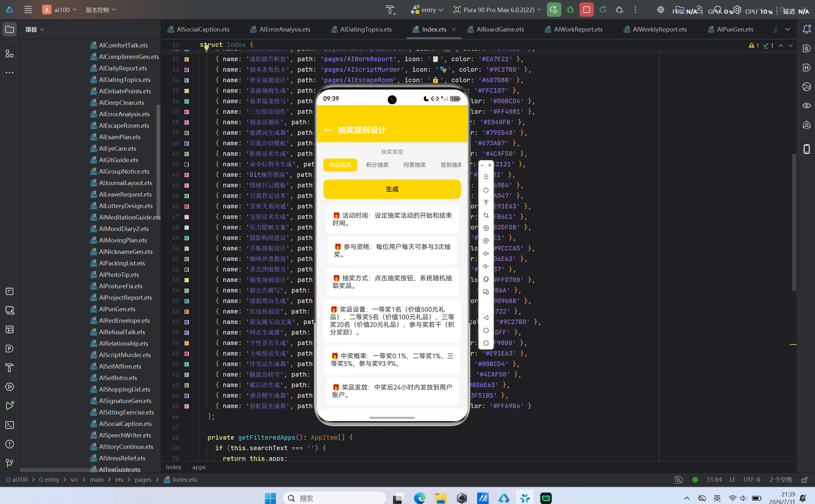Image resolution: width=815 pixels, height=504 pixels.
Task: Select the 积分抽奖 lottery type chip
Action: (377, 165)
